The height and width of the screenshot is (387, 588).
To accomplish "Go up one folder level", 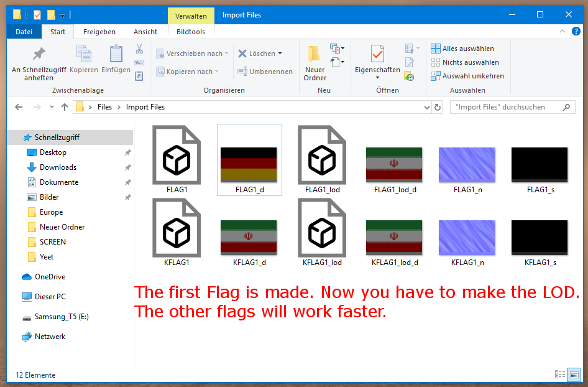I will (65, 108).
